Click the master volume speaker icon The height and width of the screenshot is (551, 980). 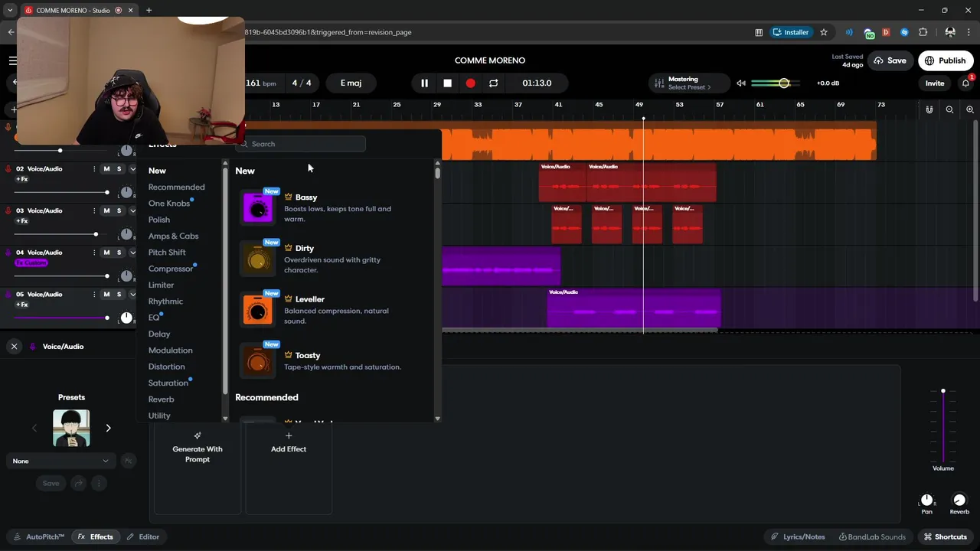click(x=740, y=83)
